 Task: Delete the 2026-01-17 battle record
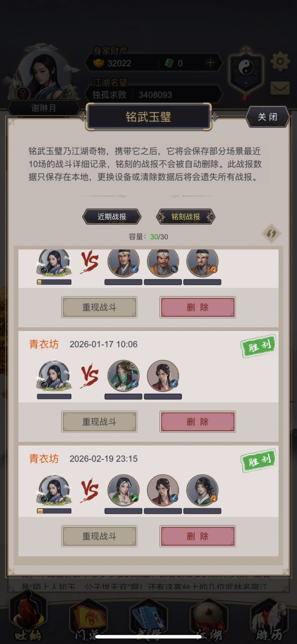coord(198,422)
